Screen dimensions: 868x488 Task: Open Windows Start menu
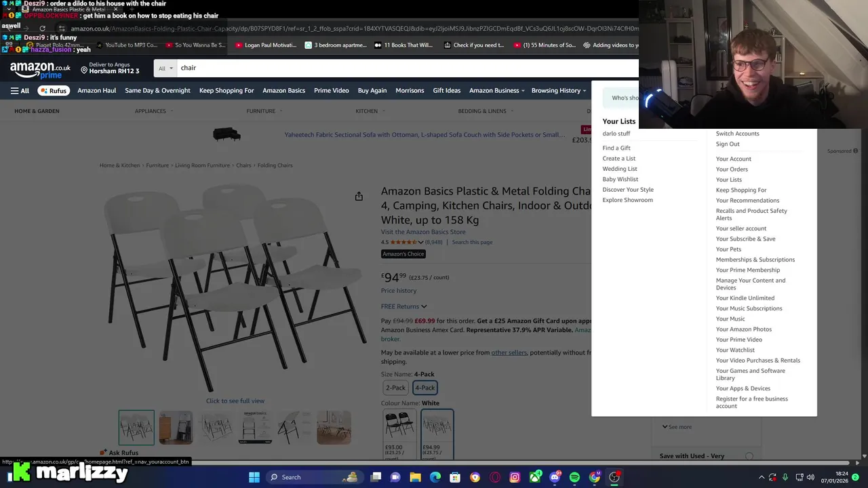(x=254, y=477)
